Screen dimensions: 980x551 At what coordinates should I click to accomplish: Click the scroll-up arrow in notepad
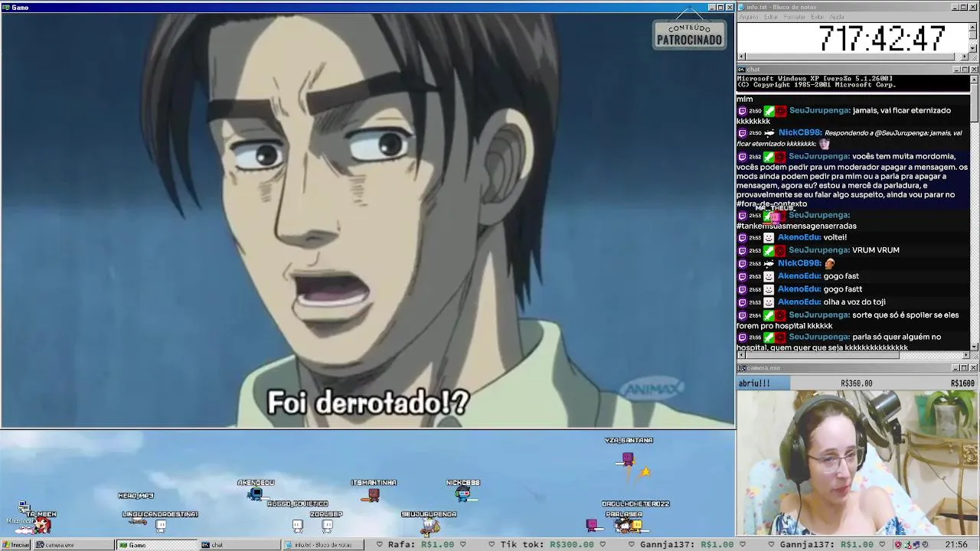(973, 27)
